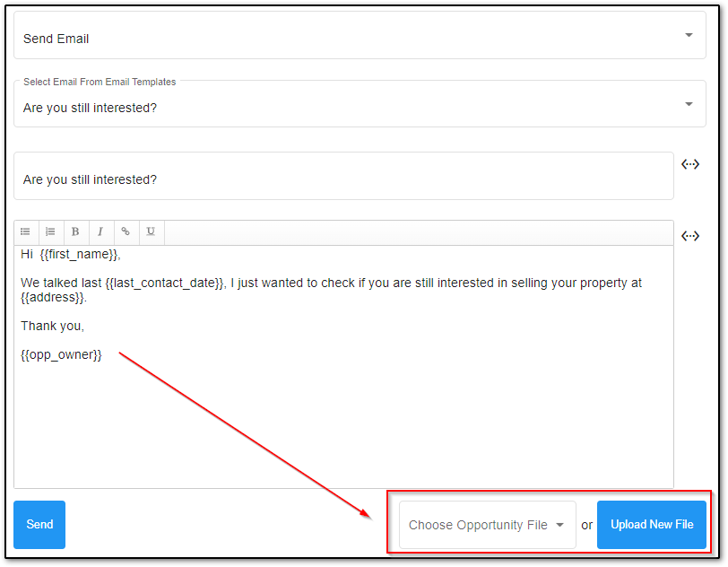Click the {{first_name}} placeholder in the body
Image resolution: width=728 pixels, height=567 pixels.
coord(79,254)
